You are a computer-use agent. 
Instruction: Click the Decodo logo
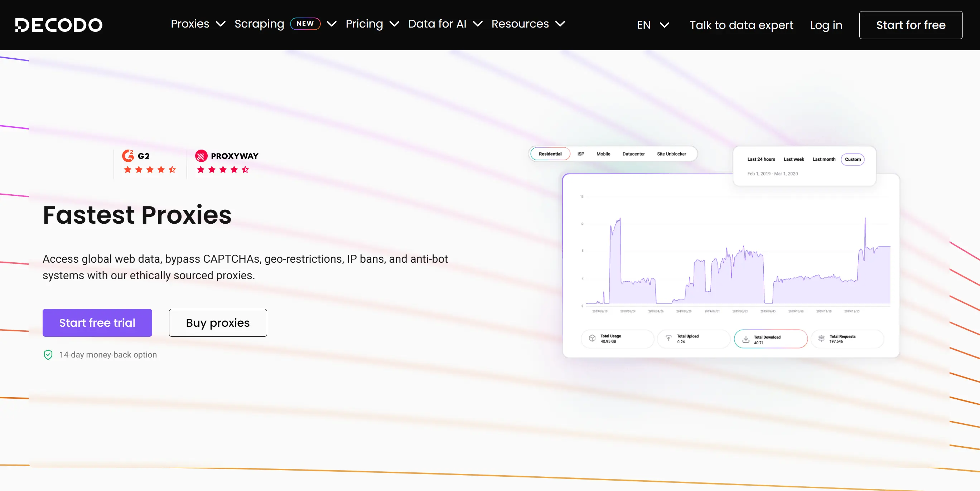(59, 25)
